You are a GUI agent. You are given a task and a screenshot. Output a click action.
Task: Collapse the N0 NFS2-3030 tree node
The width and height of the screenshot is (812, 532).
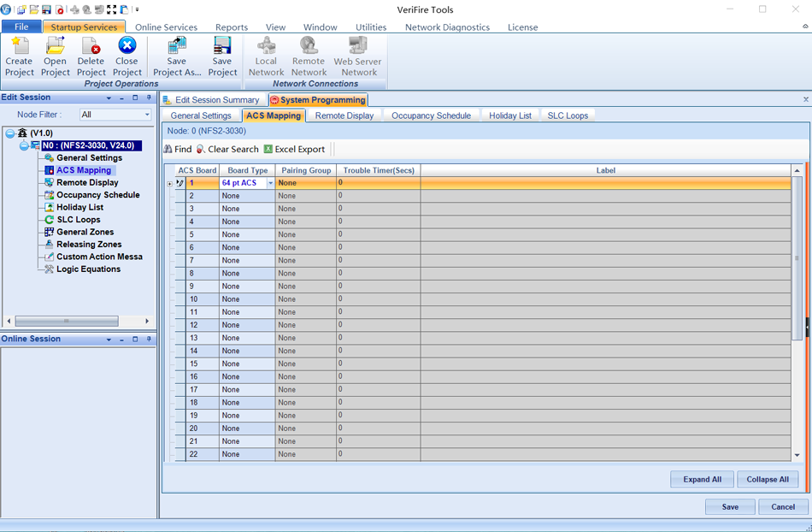pyautogui.click(x=24, y=146)
